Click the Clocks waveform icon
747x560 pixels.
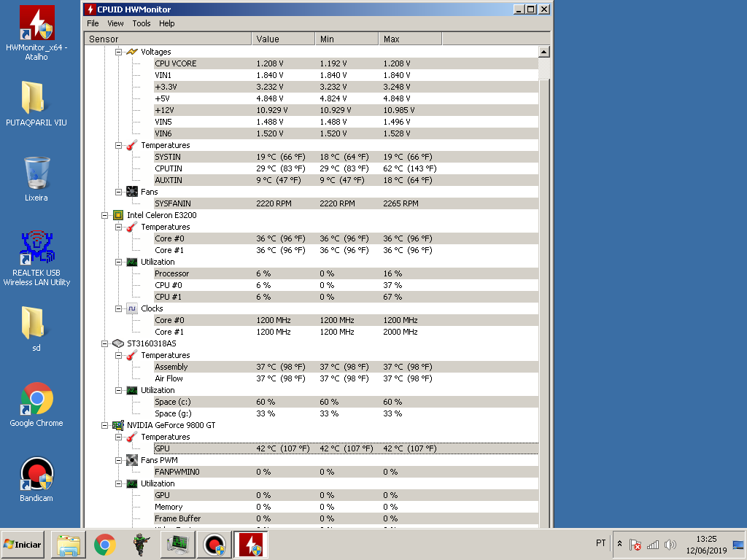click(x=132, y=308)
